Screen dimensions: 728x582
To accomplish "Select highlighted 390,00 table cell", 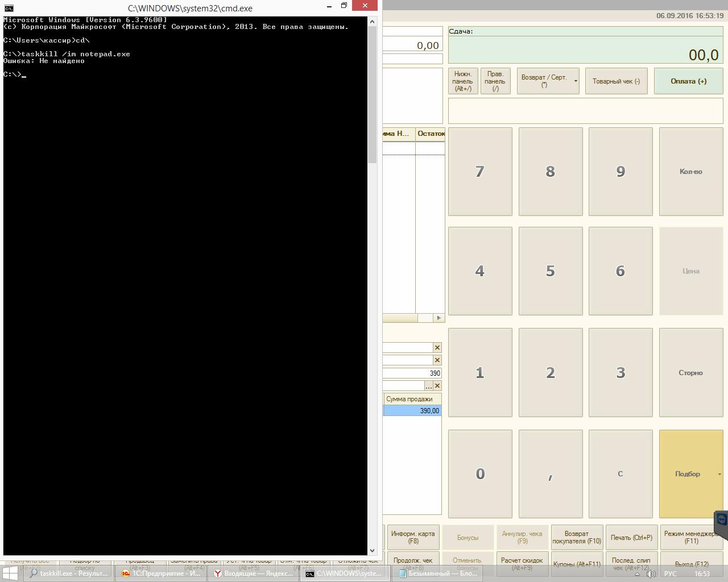I will click(x=412, y=411).
